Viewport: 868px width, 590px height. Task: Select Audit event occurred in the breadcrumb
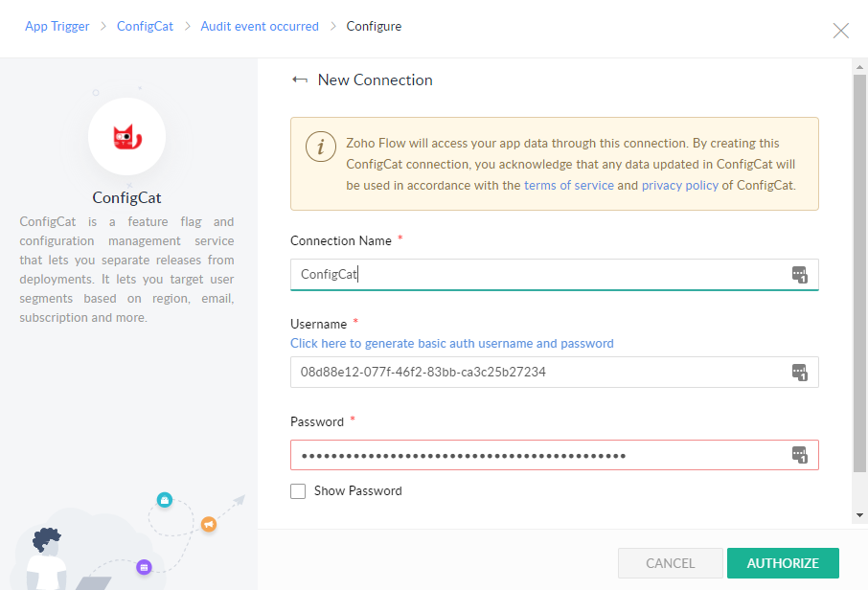point(260,26)
